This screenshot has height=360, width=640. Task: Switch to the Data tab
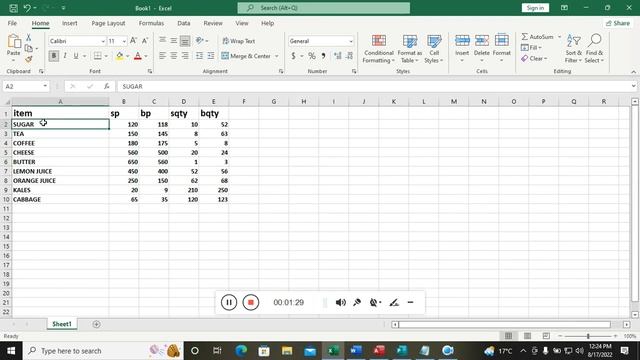pos(184,23)
